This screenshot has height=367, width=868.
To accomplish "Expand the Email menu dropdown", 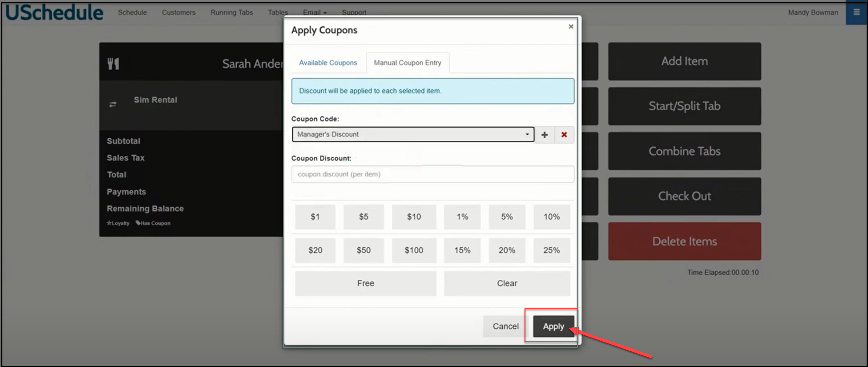I will (315, 12).
